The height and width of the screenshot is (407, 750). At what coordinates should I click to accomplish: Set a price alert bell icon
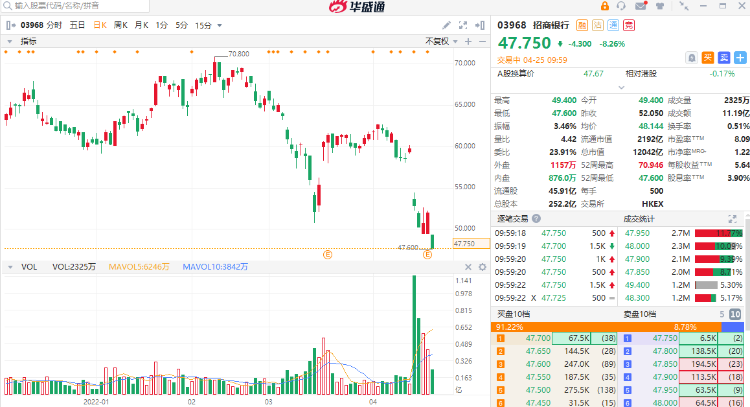692,58
